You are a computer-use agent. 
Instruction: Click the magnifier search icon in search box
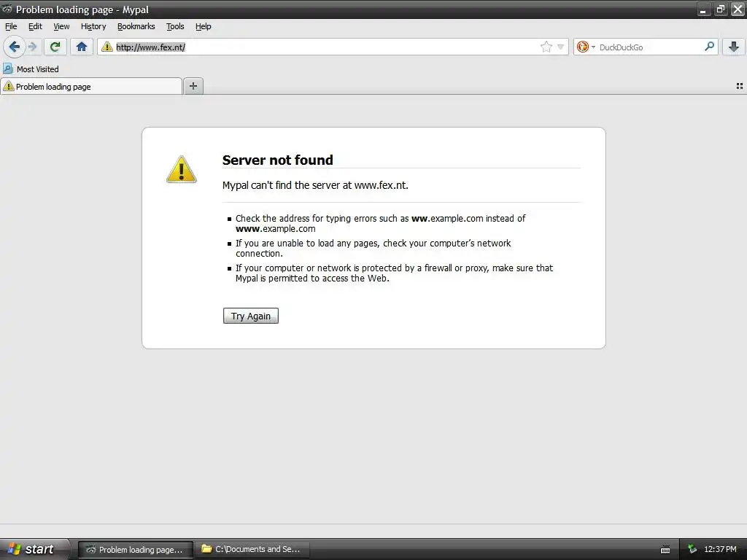(x=709, y=47)
